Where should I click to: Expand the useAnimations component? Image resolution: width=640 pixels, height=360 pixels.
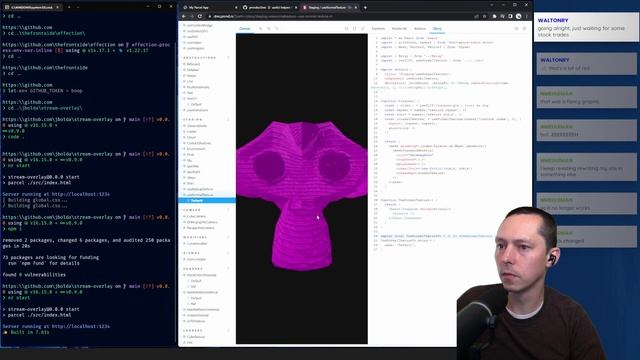pos(197,110)
